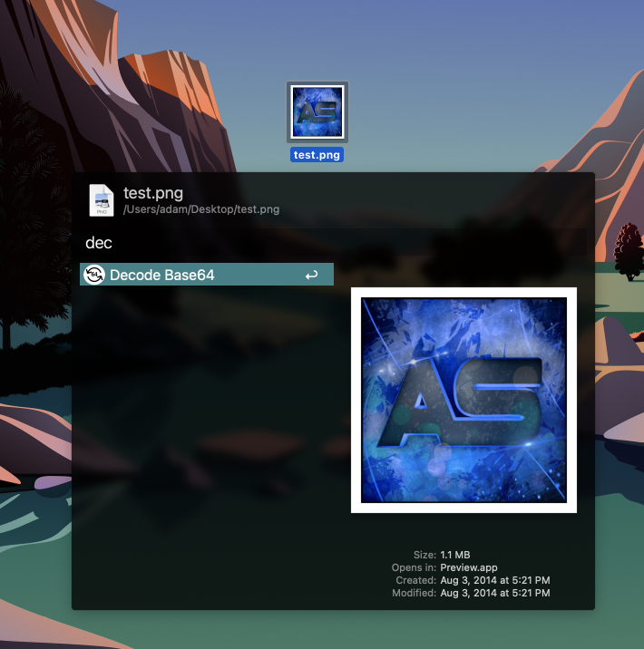This screenshot has width=644, height=649.
Task: Click the /Users/adam/Desktop/test.png file path
Action: 201,209
